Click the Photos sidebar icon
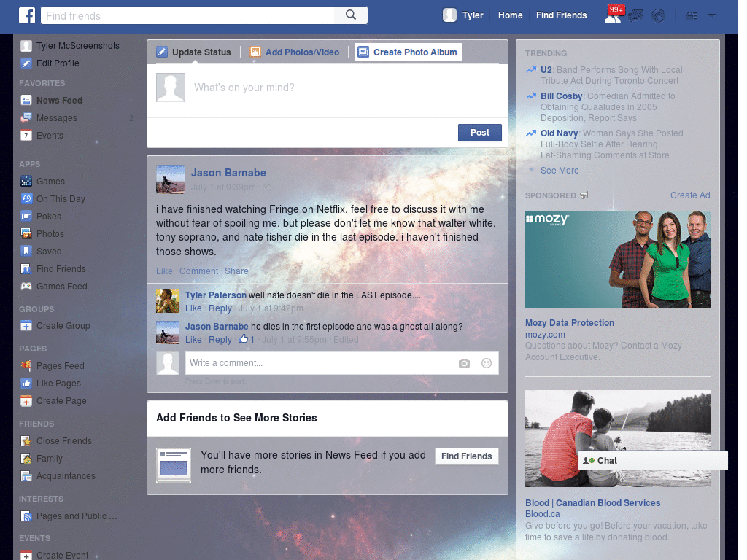Viewport: 747px width, 560px height. [26, 234]
